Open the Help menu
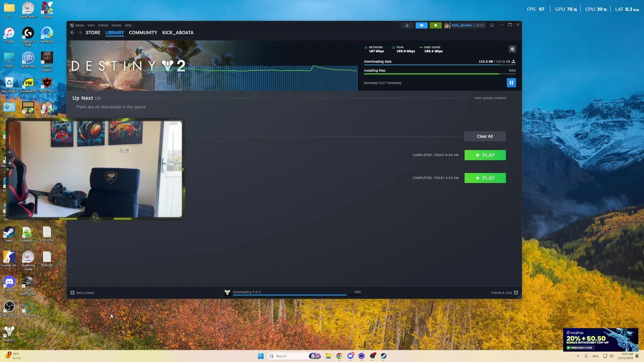This screenshot has width=644, height=362. click(x=128, y=25)
